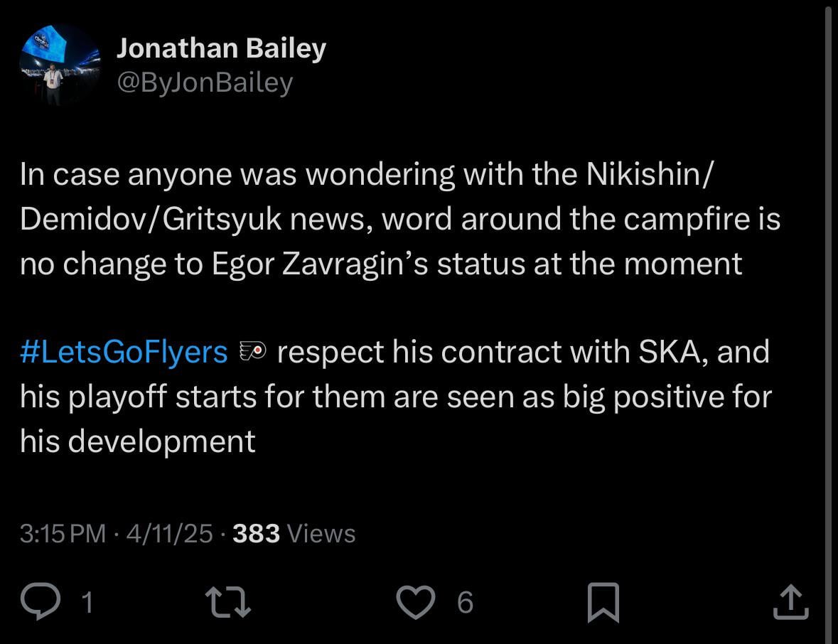Open Jonathan Bailey's profile picture

coord(61,64)
